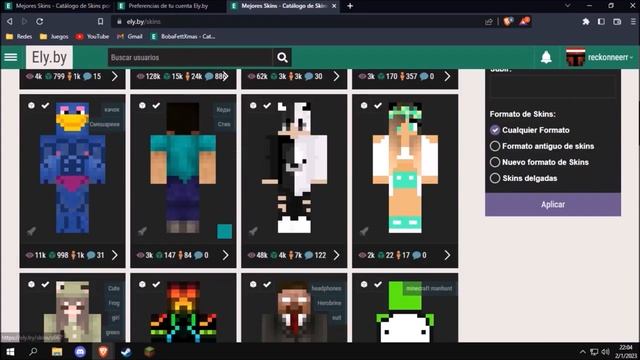640x360 pixels.
Task: Open Juegos bookmarks folder
Action: pos(54,36)
